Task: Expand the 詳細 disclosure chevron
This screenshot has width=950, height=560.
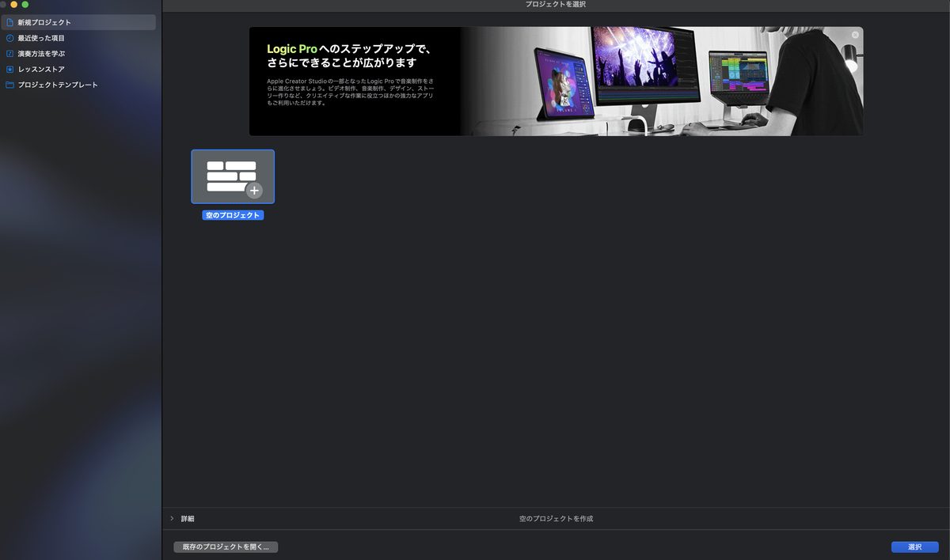Action: (x=172, y=518)
